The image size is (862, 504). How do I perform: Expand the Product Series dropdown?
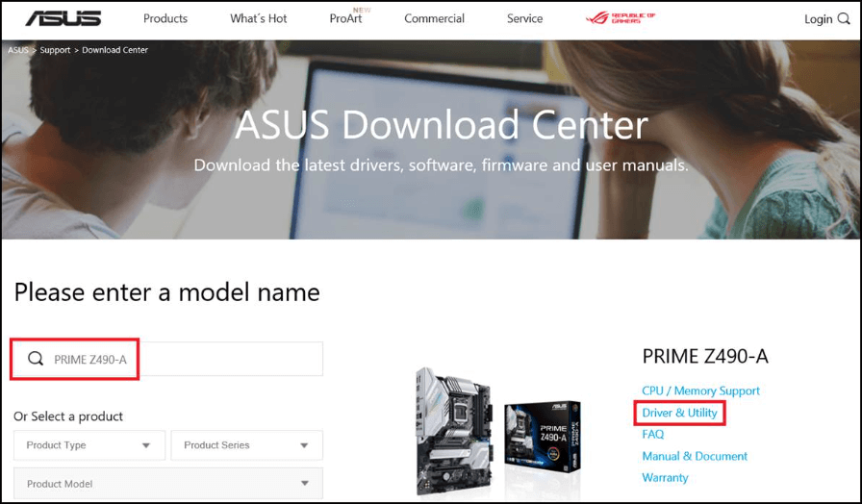click(246, 445)
